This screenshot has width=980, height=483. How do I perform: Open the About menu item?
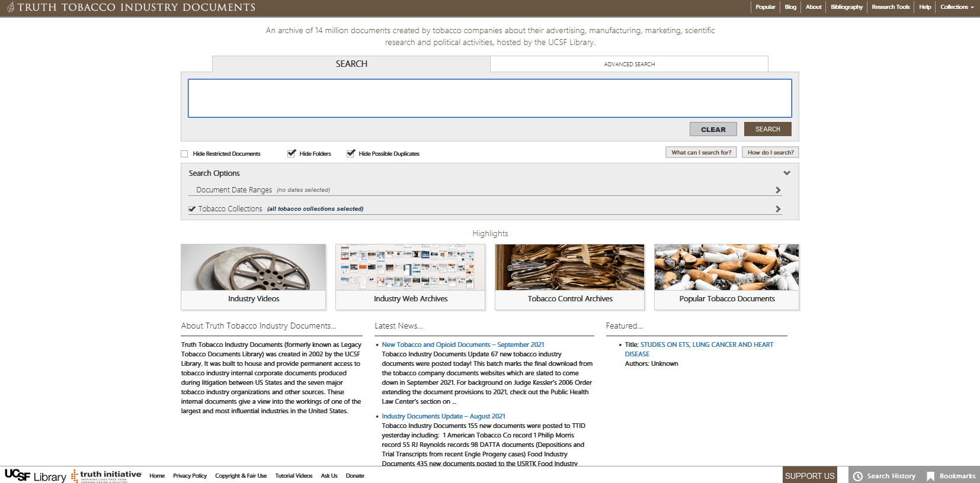point(814,7)
